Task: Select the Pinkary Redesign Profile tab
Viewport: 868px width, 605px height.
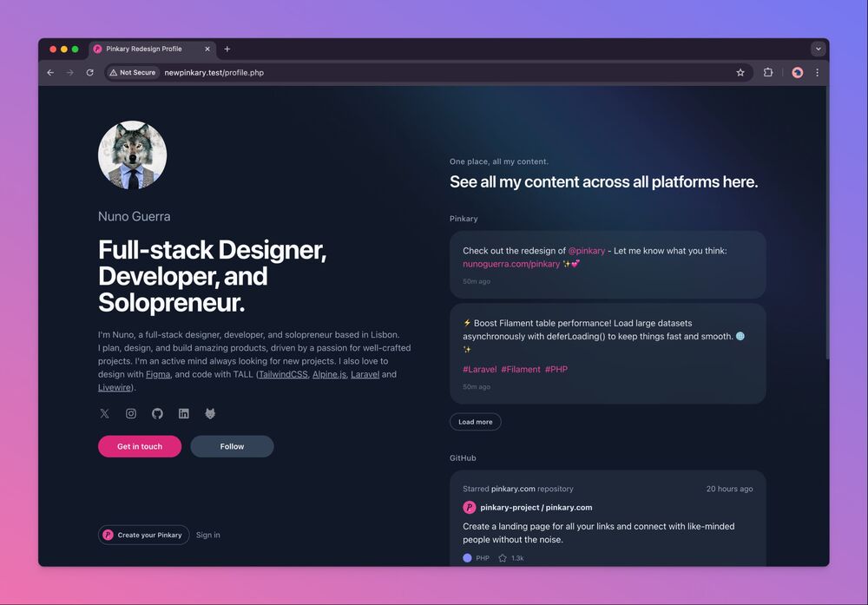Action: pos(152,49)
